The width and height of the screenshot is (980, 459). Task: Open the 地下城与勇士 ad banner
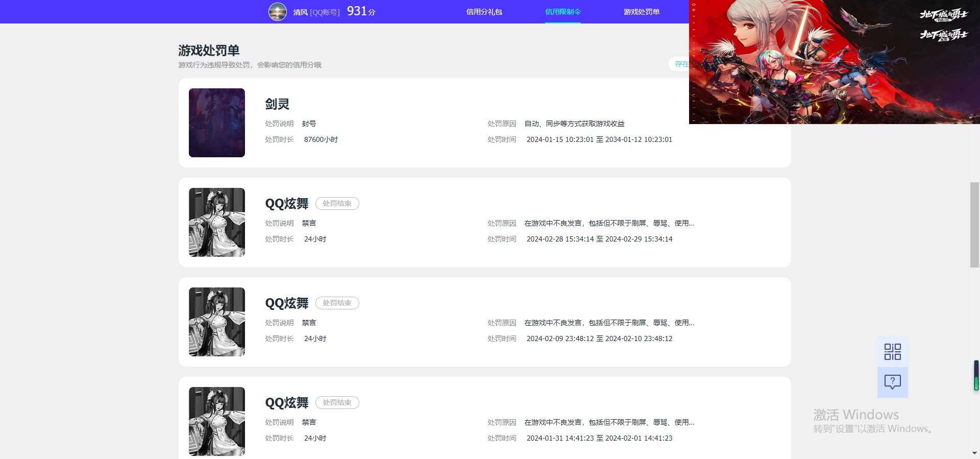click(x=835, y=62)
